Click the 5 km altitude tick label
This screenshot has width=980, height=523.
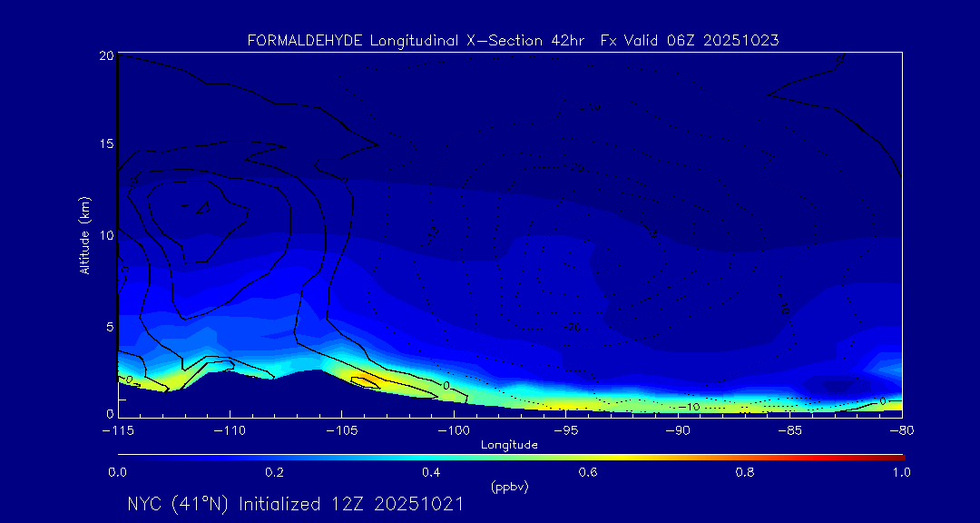108,326
